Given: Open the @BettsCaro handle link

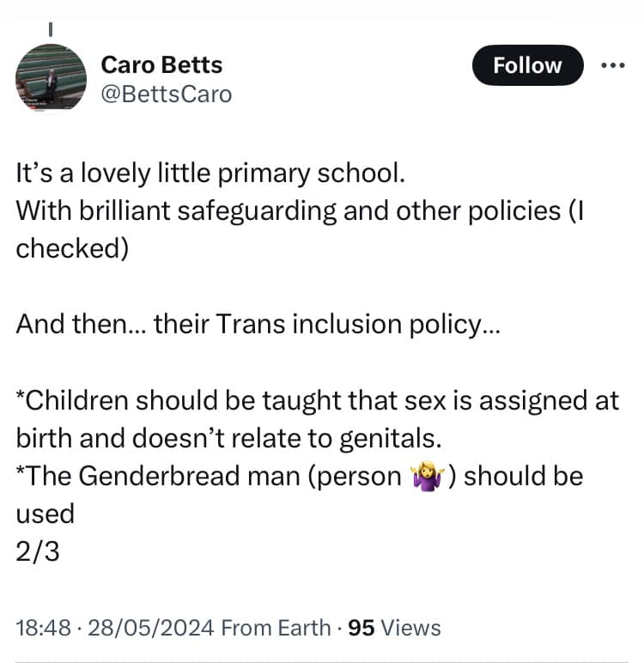Looking at the screenshot, I should pos(167,94).
